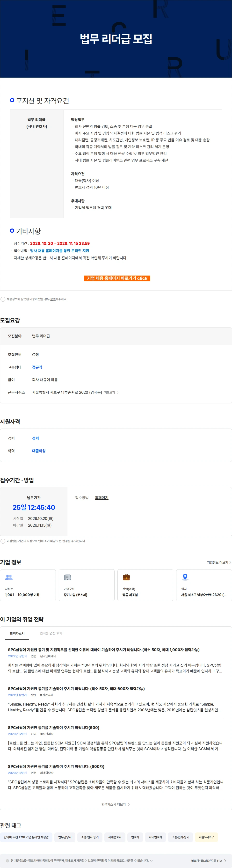Select the 법무담당자 tag
Image resolution: width=232 pixels, height=868 pixels.
tap(65, 837)
